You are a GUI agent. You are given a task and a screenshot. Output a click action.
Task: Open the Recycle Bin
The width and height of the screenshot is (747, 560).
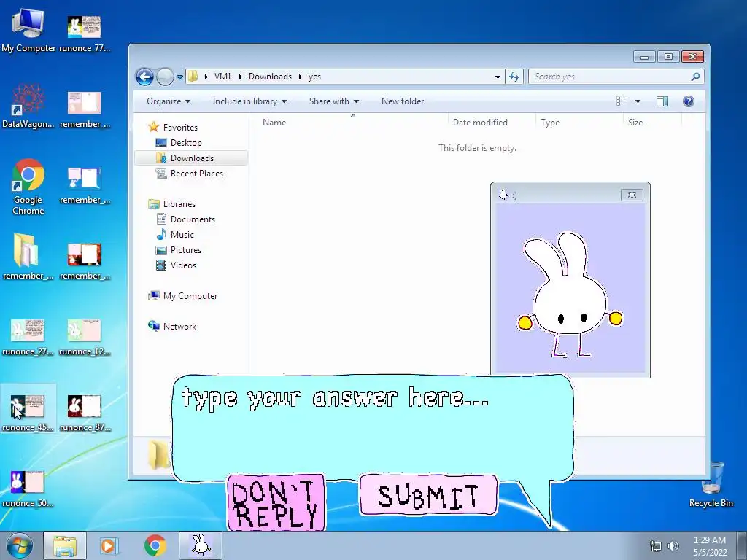point(711,485)
